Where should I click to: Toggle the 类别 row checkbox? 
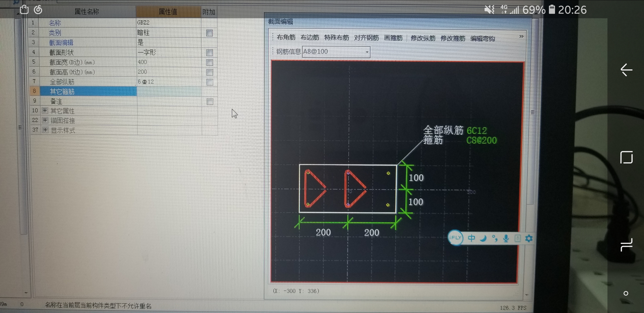210,33
